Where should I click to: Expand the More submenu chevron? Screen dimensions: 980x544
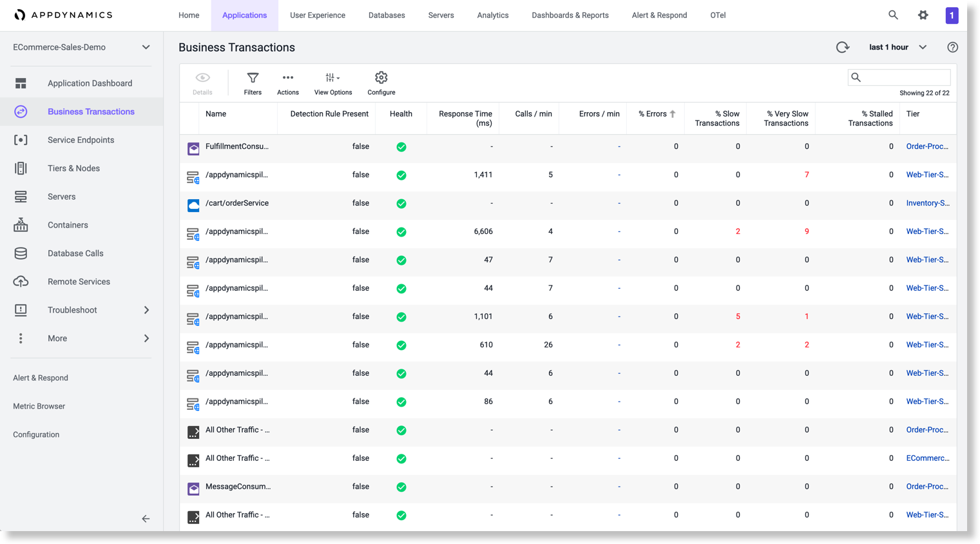(146, 338)
